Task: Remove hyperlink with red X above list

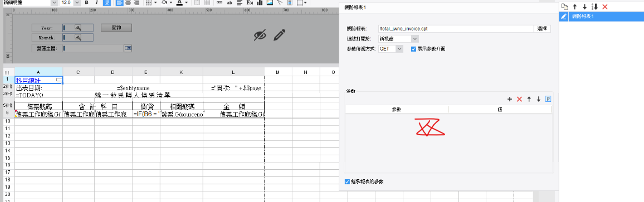Action: tap(604, 7)
